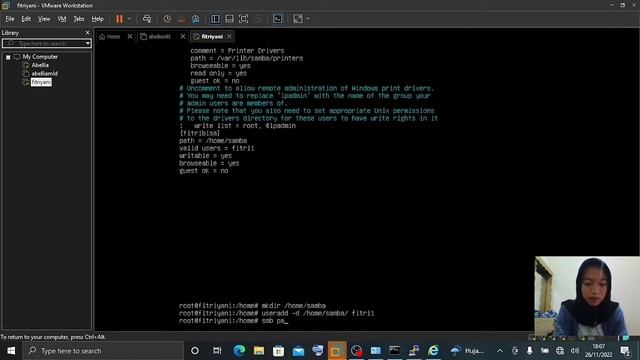Open Microsoft Store from taskbar

click(x=278, y=351)
